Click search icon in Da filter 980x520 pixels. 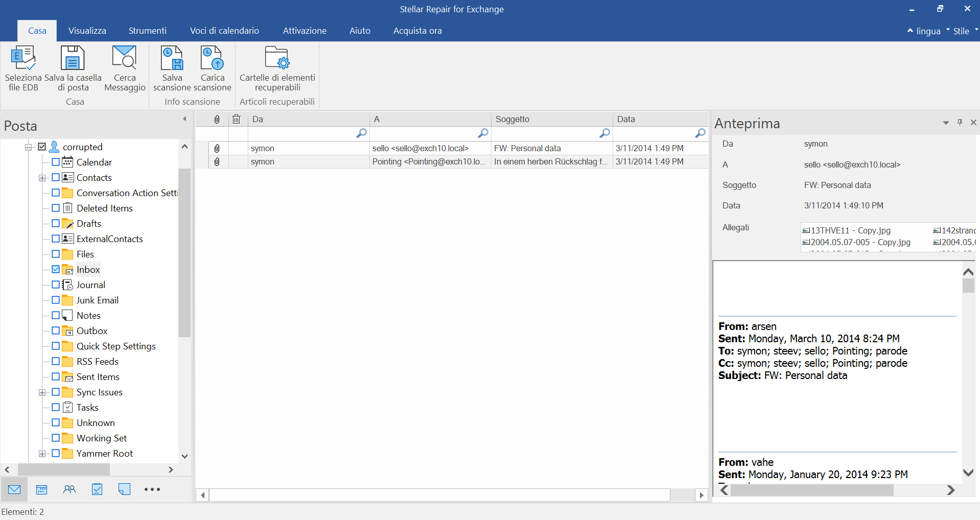coord(361,133)
